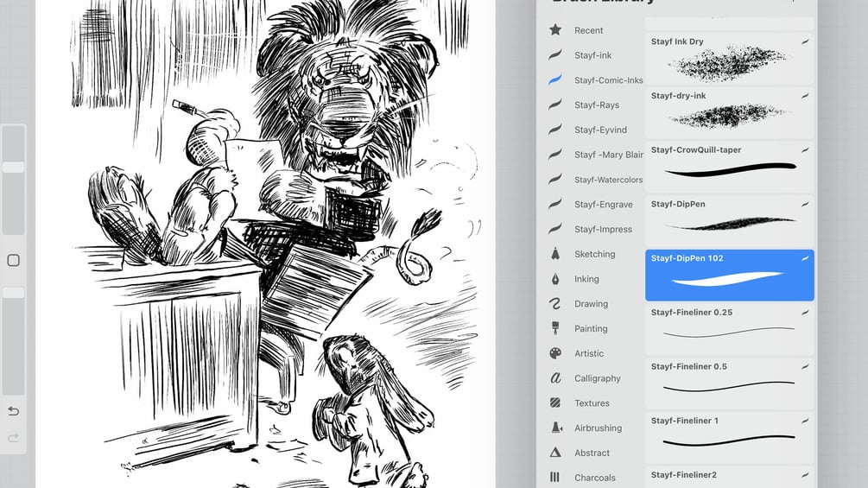
Task: Tap the mark icon on Stayf-DipPen 102
Action: pos(805,258)
